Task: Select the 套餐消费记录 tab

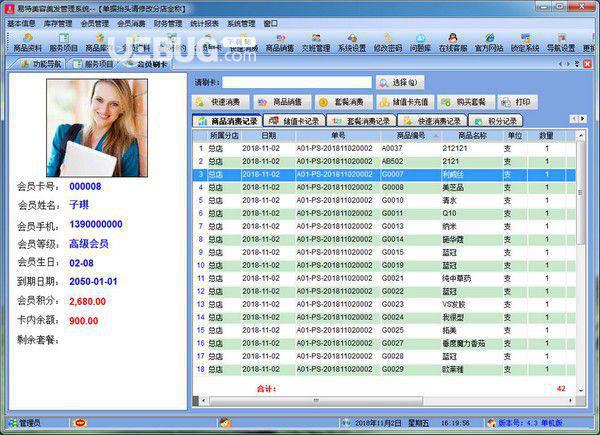Action: 362,121
